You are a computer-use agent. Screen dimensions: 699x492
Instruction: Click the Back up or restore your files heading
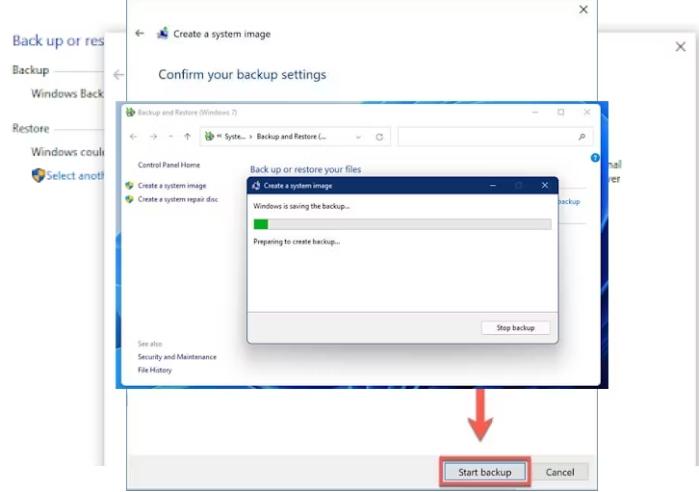tap(305, 169)
